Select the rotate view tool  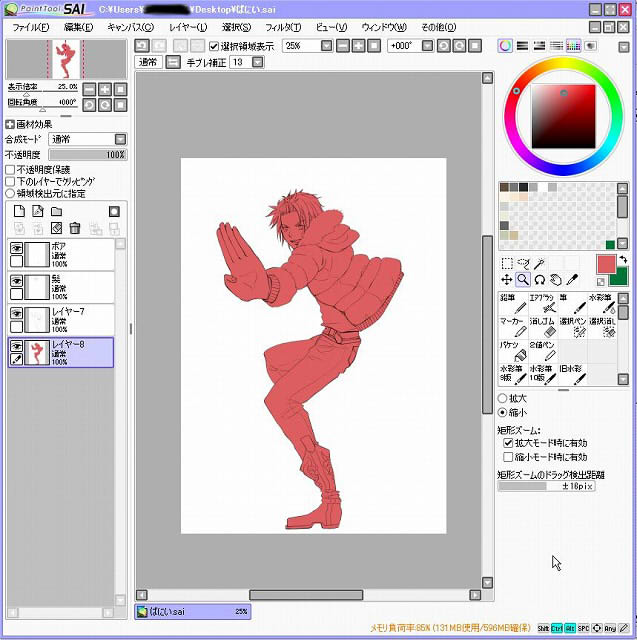(539, 280)
